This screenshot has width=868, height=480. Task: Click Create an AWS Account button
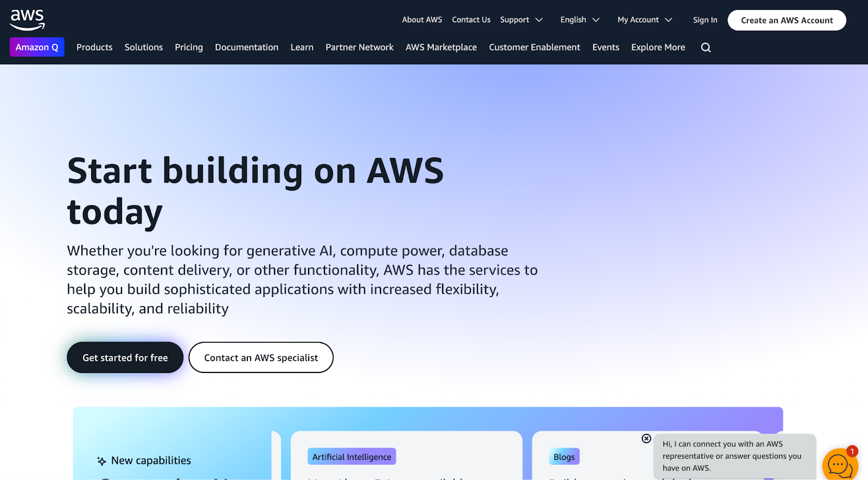pos(787,20)
